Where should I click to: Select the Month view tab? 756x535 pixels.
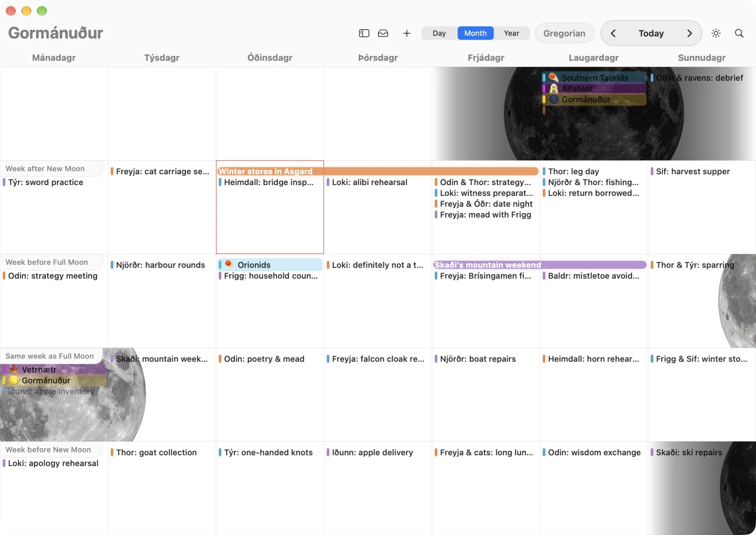pos(475,33)
